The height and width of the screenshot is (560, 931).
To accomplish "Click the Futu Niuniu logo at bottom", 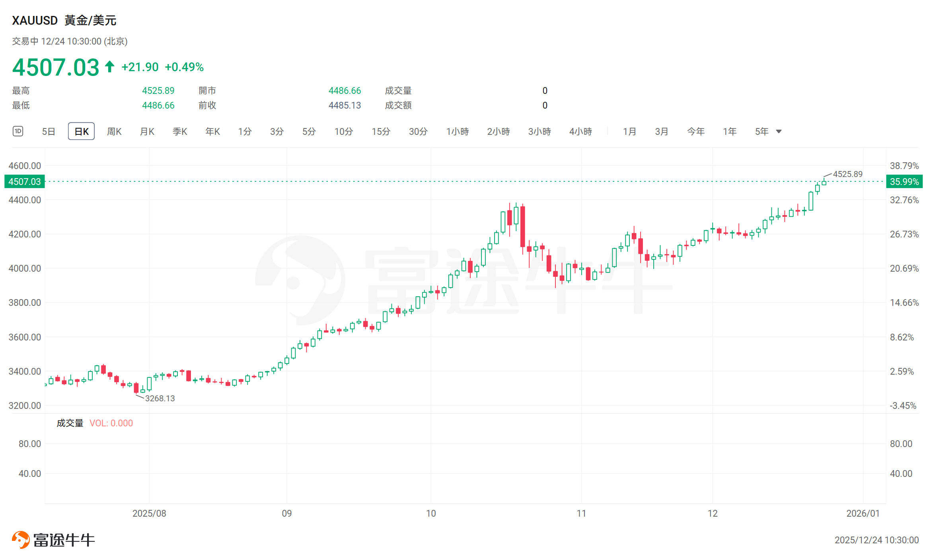I will pyautogui.click(x=54, y=540).
